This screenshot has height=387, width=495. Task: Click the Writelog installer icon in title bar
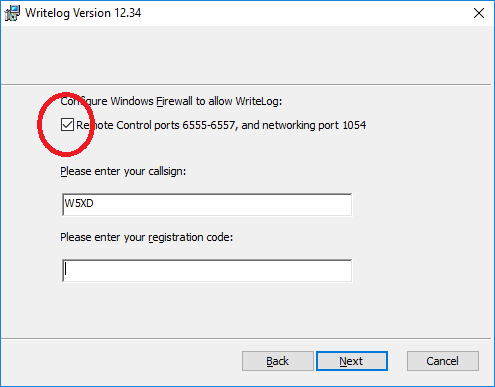tap(12, 13)
